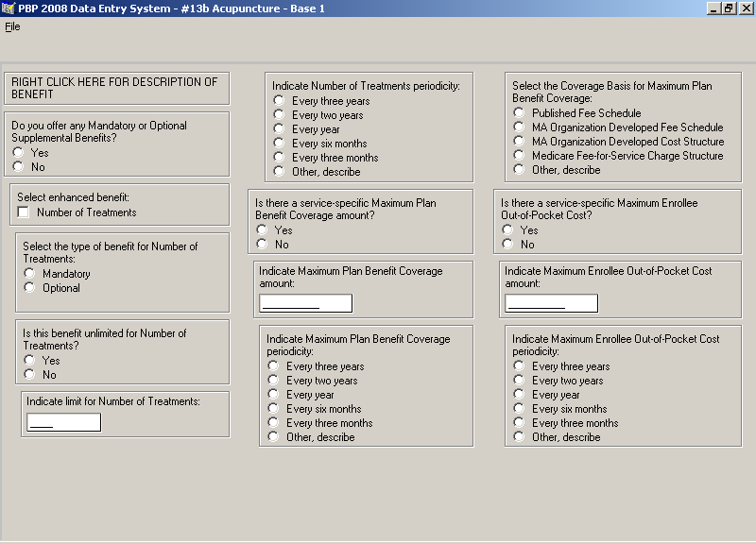The image size is (756, 544).
Task: Pick Every year for Treatments periodicity
Action: click(279, 128)
